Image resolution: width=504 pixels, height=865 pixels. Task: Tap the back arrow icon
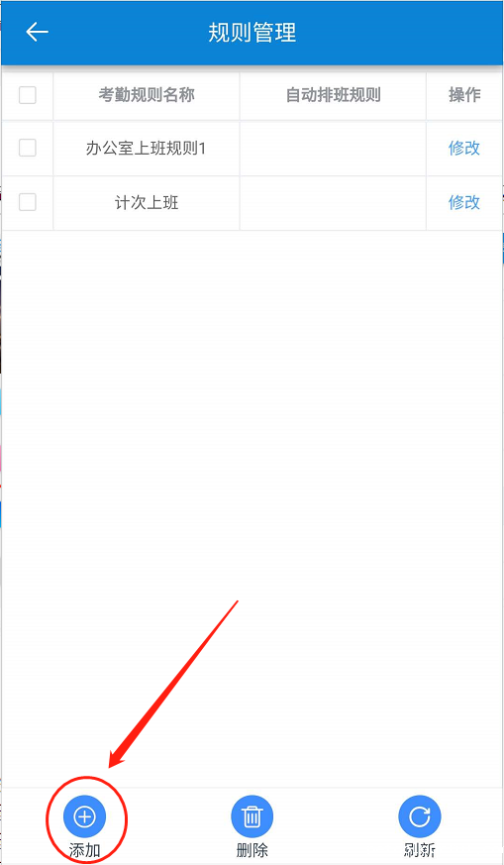coord(37,32)
